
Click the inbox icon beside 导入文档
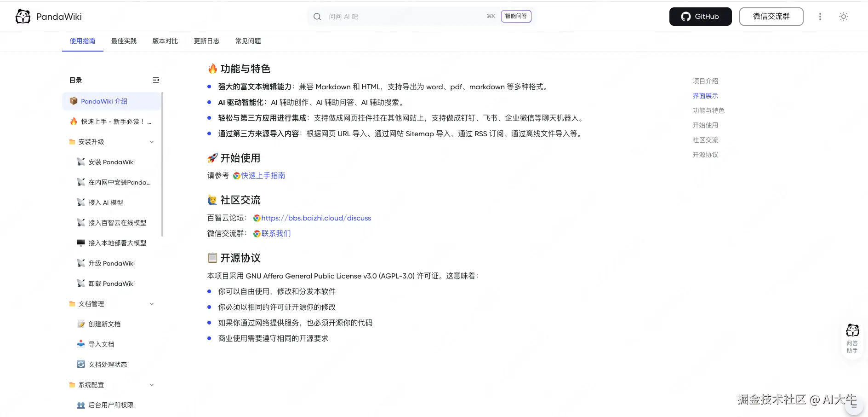point(81,344)
